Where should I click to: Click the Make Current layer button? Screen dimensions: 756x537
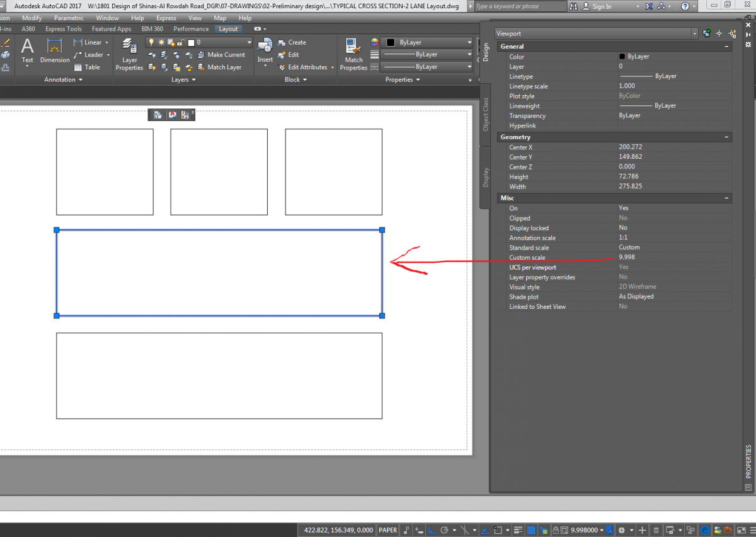pos(226,55)
